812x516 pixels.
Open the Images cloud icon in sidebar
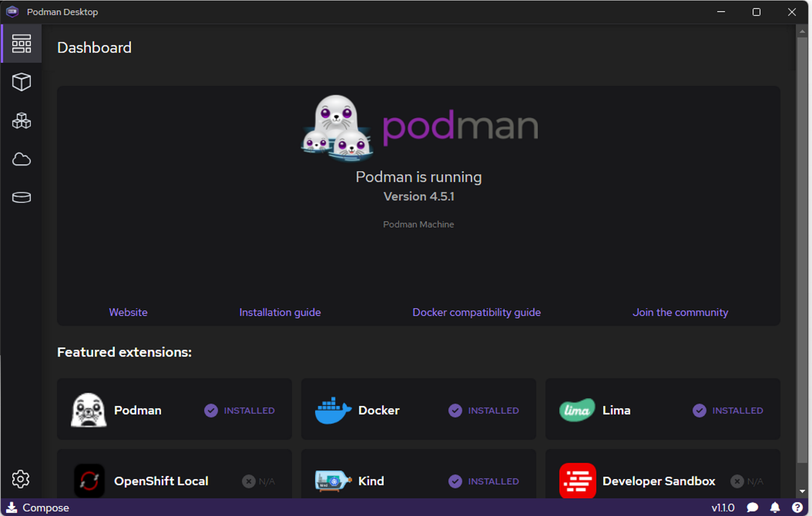[22, 159]
